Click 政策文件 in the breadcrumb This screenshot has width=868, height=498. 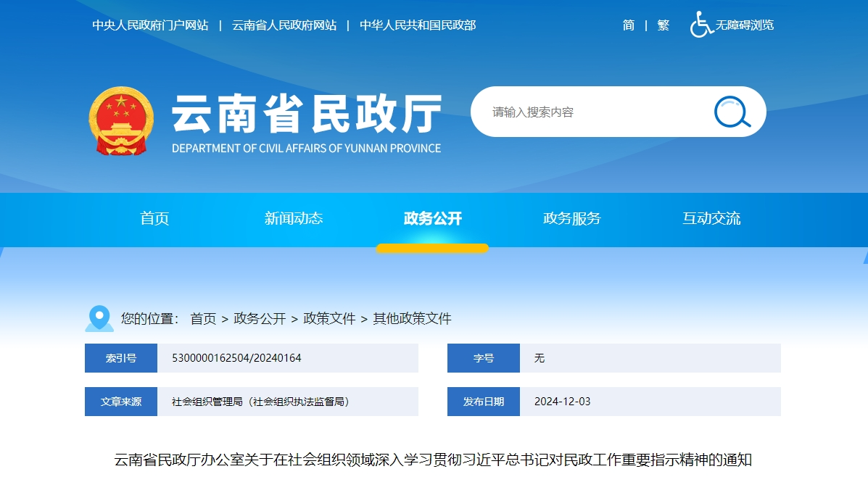tap(329, 319)
